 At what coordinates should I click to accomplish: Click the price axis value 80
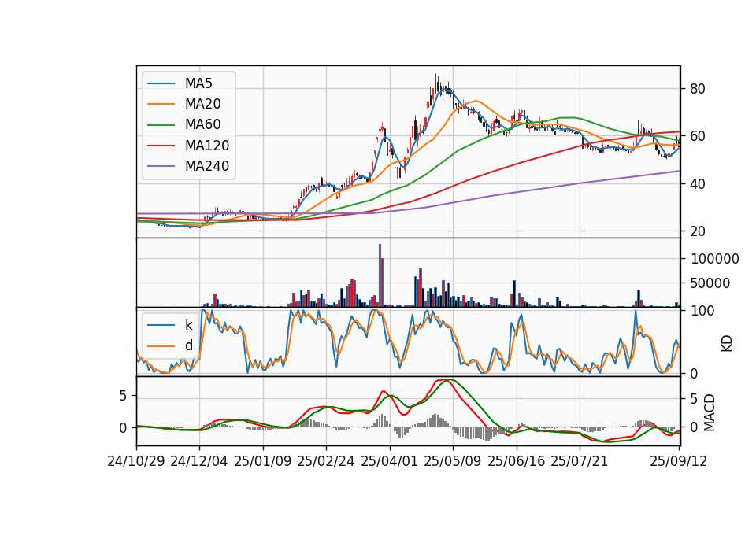[698, 89]
